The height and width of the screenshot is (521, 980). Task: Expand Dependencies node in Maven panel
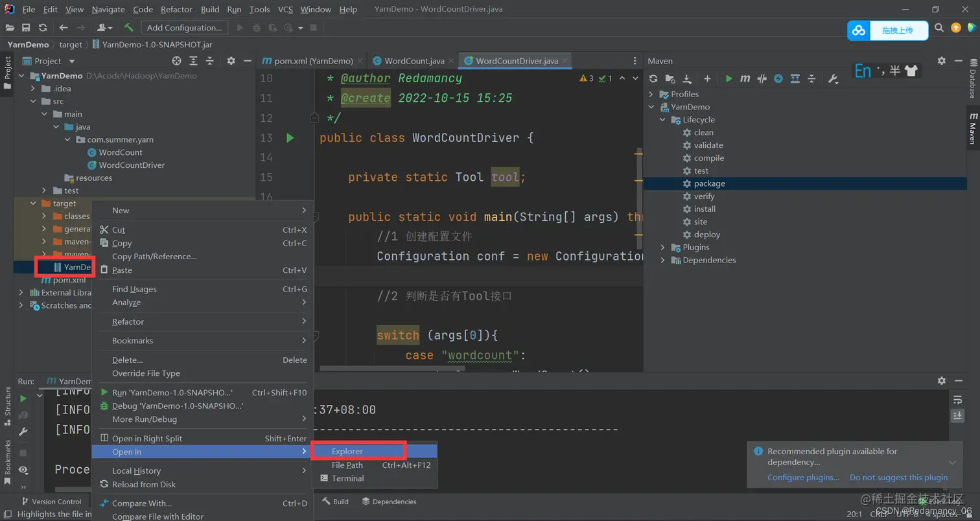tap(662, 260)
